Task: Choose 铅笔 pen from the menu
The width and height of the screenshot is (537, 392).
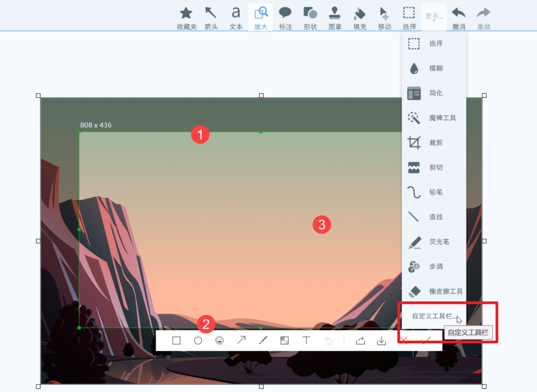Action: (x=434, y=192)
